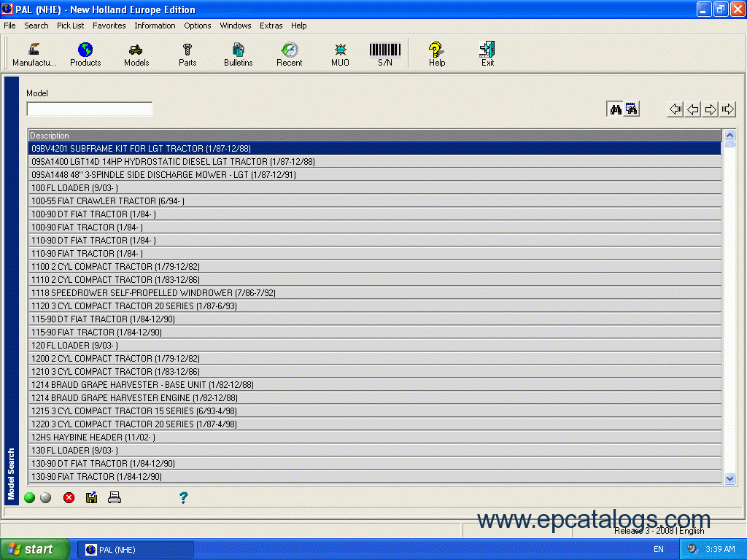Viewport: 747px width, 560px height.
Task: Click the printer icon
Action: pos(115,497)
